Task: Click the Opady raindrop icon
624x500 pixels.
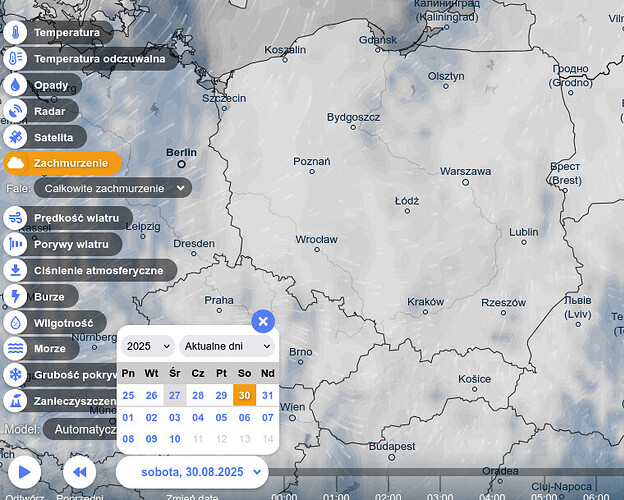Action: coord(16,85)
